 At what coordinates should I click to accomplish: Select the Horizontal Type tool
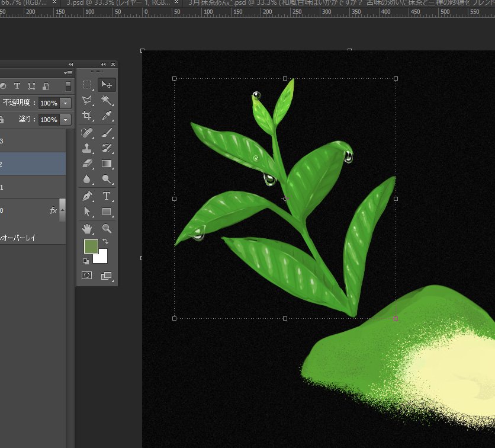[107, 196]
